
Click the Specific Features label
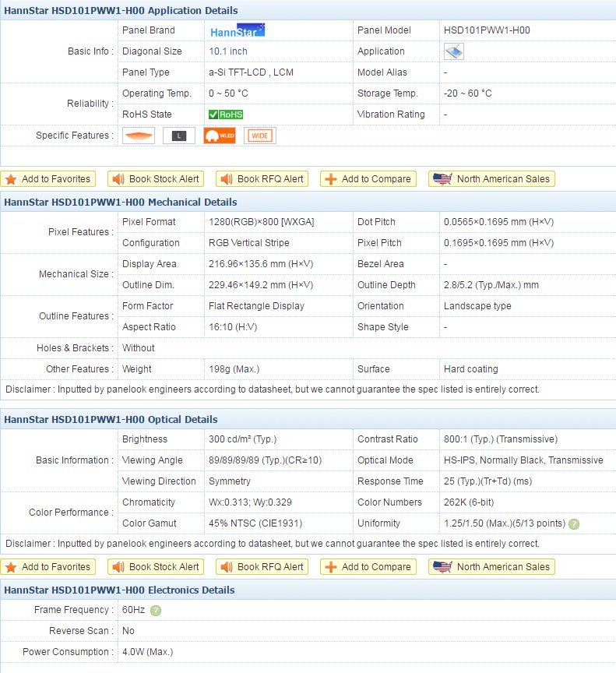tap(75, 136)
